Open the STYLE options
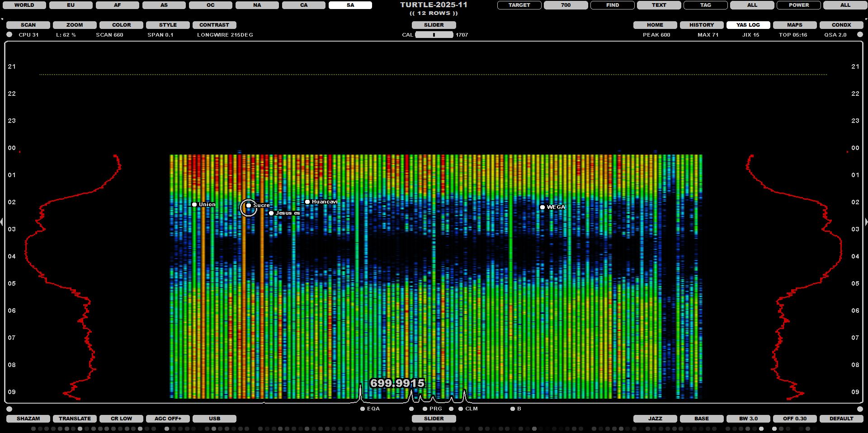 click(168, 25)
